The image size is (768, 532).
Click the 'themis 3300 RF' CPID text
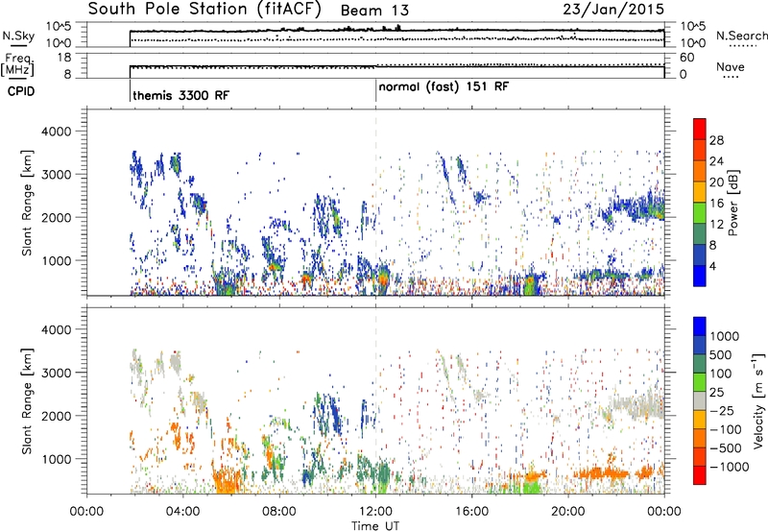click(180, 95)
